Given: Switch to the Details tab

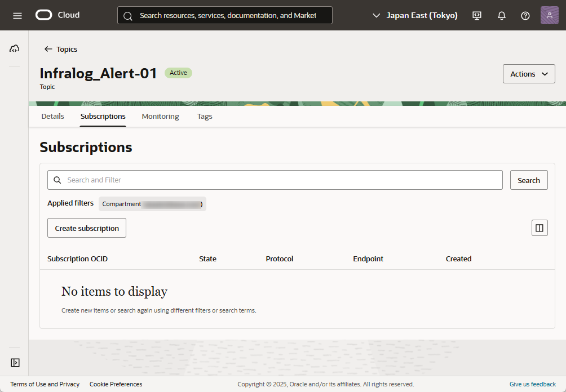Looking at the screenshot, I should point(52,117).
